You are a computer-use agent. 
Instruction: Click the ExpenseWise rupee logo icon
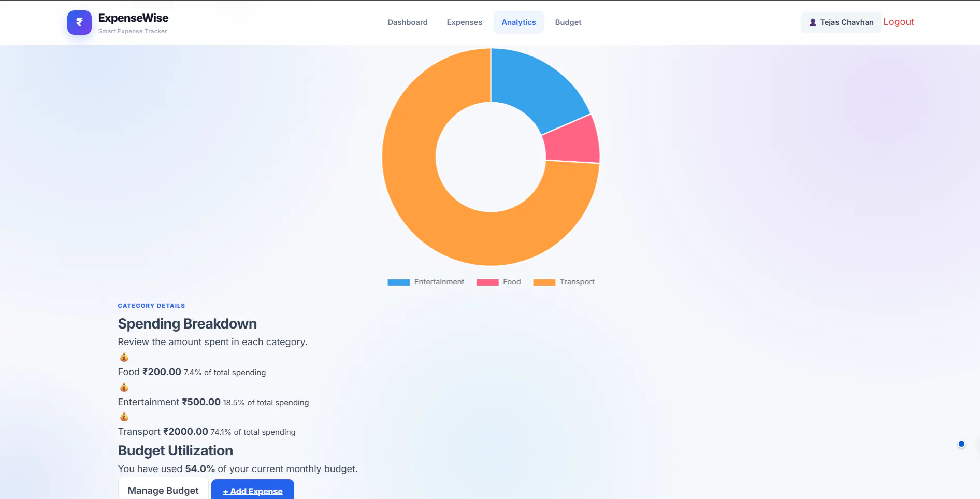(79, 22)
